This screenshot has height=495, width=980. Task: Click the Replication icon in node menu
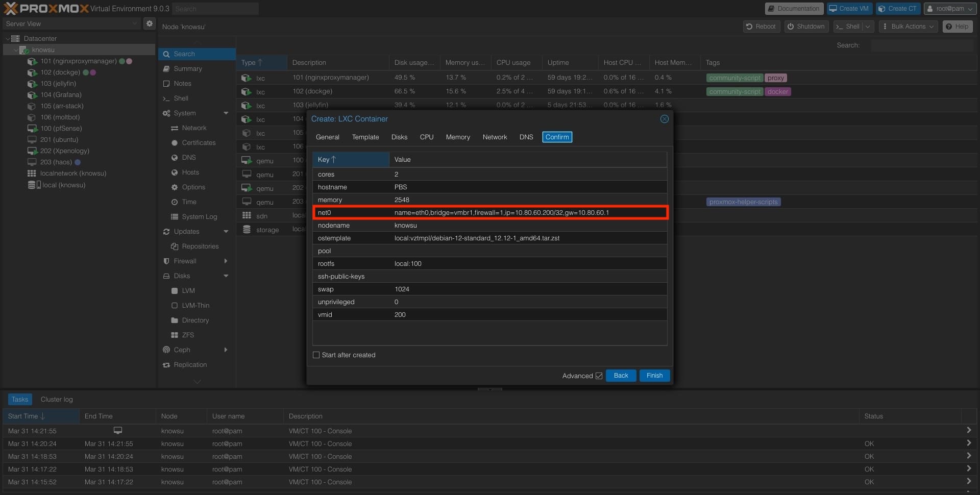tap(166, 365)
